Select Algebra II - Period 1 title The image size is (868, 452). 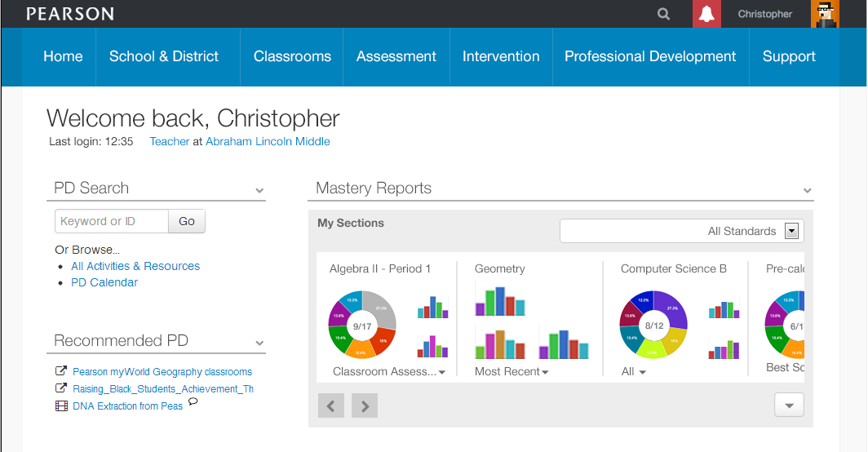[380, 268]
